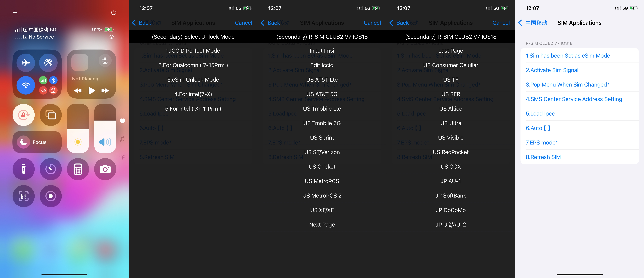The width and height of the screenshot is (644, 278).
Task: Toggle Orientation Lock button
Action: point(24,115)
